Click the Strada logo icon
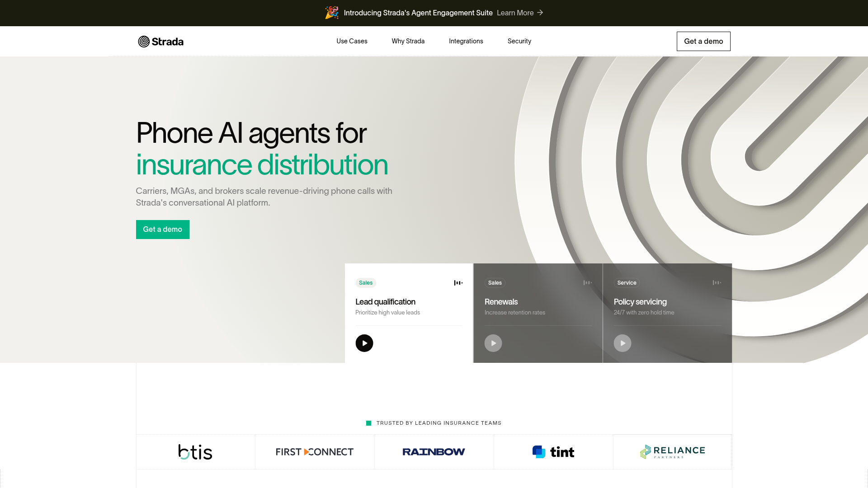 (x=144, y=42)
